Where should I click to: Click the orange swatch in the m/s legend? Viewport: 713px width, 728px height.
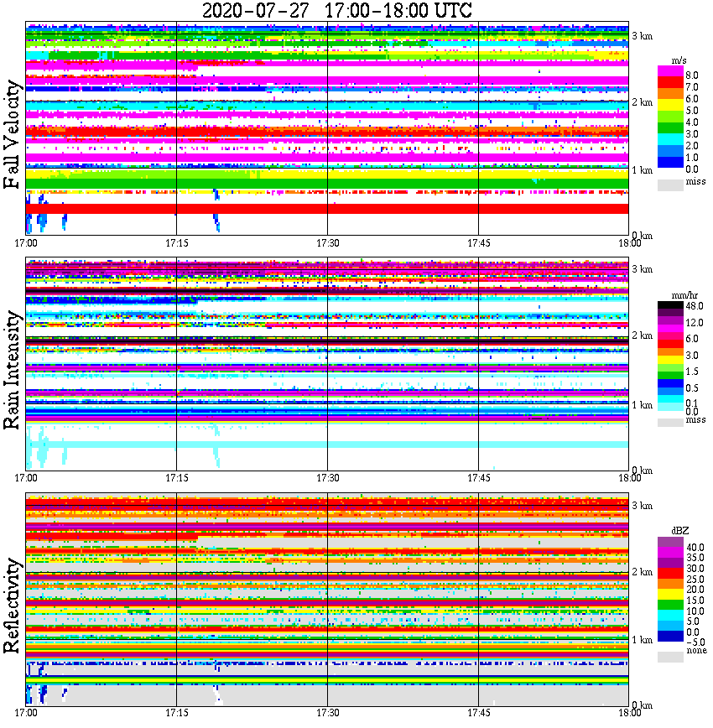(670, 94)
